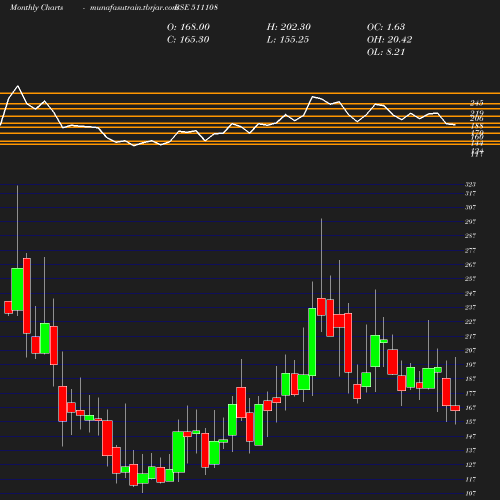Click the 147 price axis label
This screenshot has width=500, height=500.
point(470,436)
